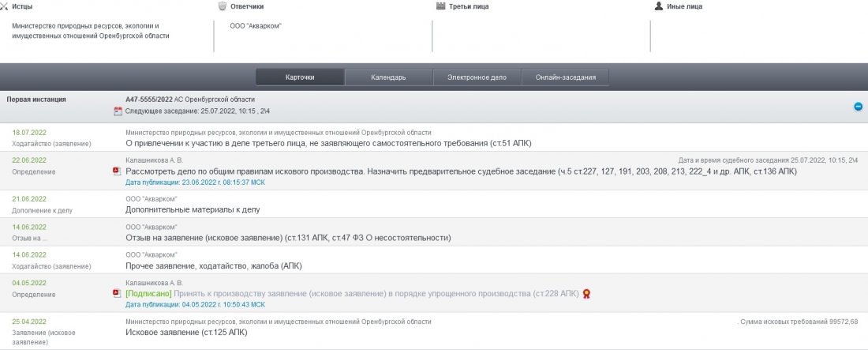868x350 pixels.
Task: Open case number А47-5555/2022 link
Action: point(148,100)
